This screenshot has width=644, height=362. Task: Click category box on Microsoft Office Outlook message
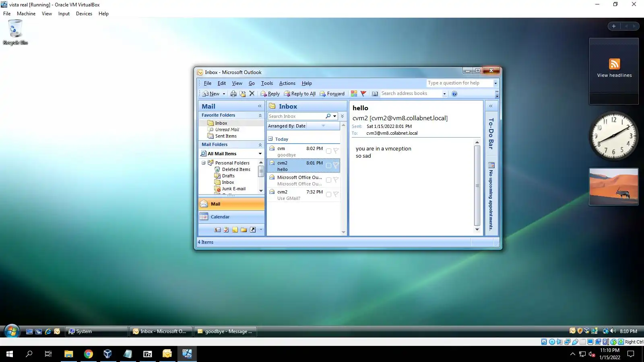pyautogui.click(x=328, y=180)
